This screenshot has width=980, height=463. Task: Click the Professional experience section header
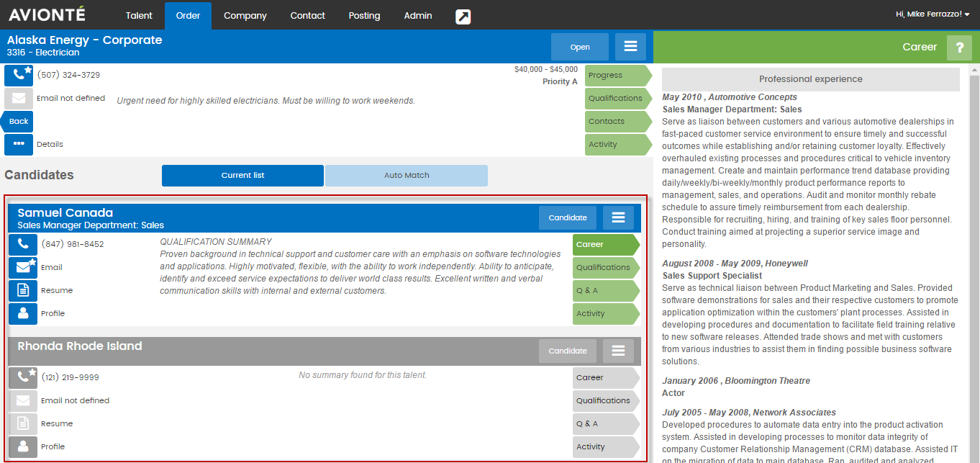click(x=811, y=79)
